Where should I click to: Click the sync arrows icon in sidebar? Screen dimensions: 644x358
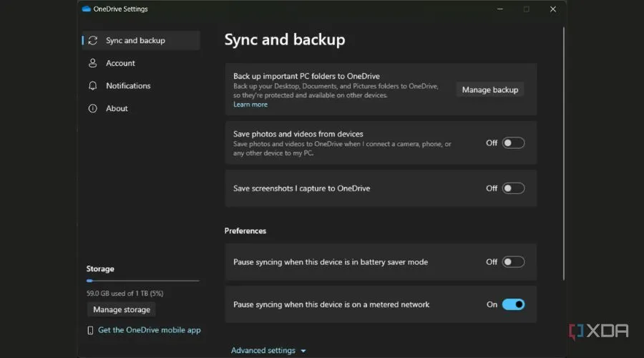(x=92, y=41)
